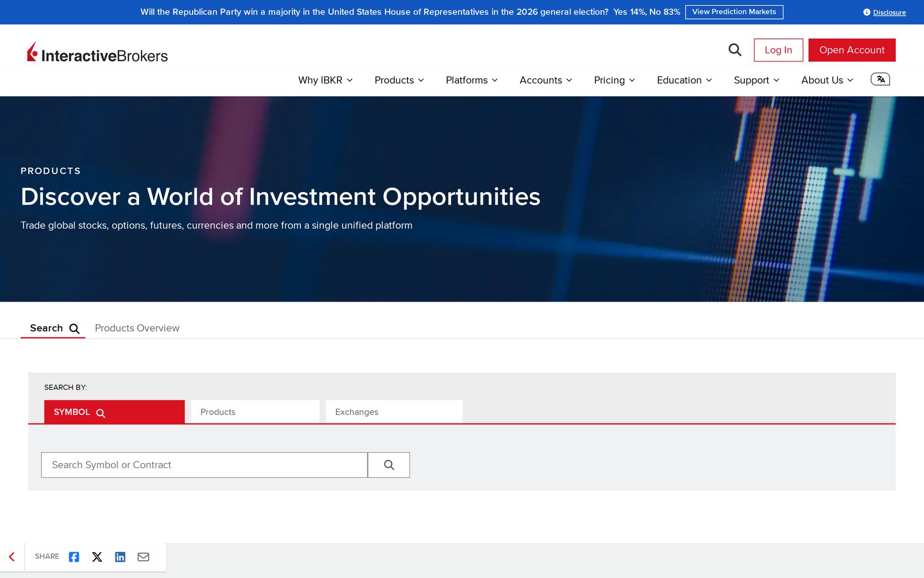The image size is (924, 578).
Task: Click the 'Discover a World of Investment Opportunities' heading
Action: [280, 197]
